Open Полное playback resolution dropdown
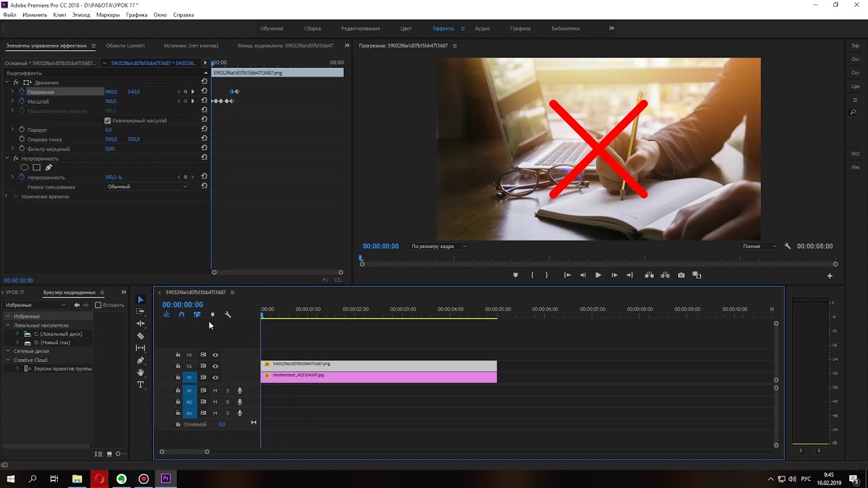The image size is (868, 488). (759, 246)
